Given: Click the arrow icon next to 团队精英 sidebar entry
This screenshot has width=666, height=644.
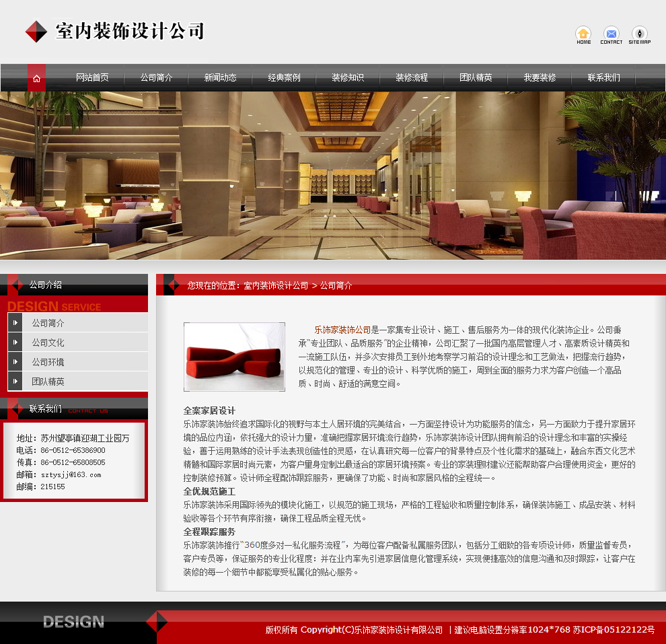Looking at the screenshot, I should point(15,381).
